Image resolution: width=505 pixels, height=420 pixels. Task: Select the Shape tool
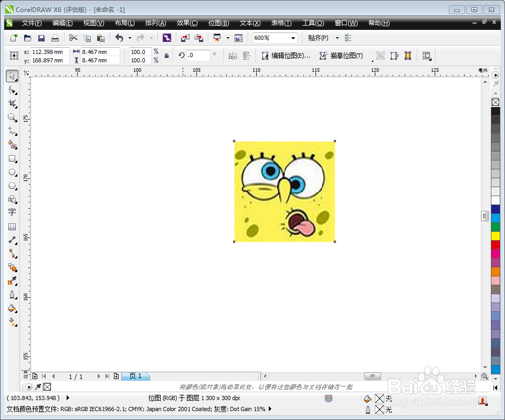pos(13,90)
